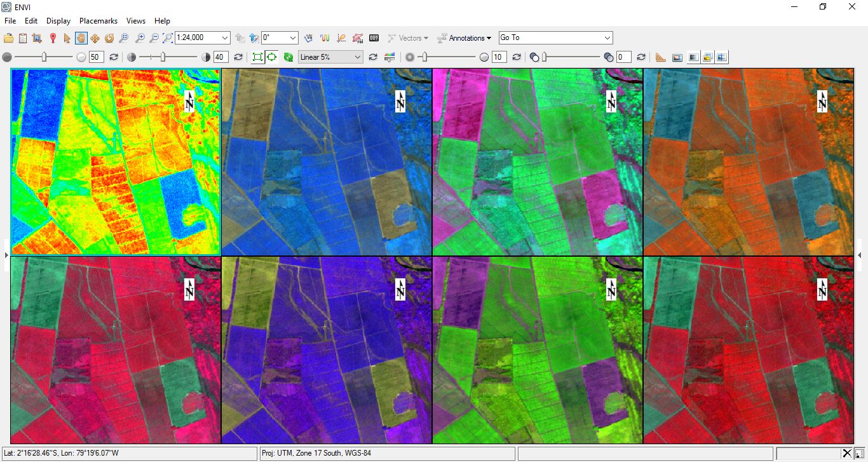Screen dimensions: 868x462
Task: Click the Zoom In magnifier icon
Action: click(140, 37)
